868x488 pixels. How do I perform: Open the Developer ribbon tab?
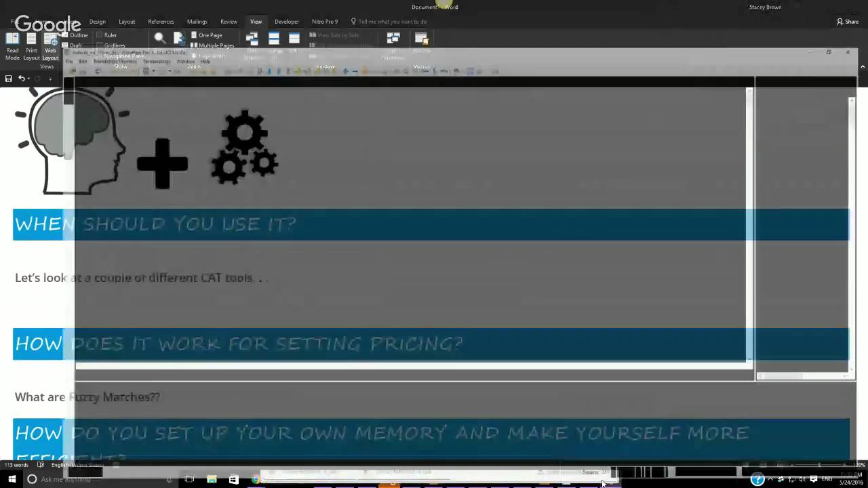[287, 22]
